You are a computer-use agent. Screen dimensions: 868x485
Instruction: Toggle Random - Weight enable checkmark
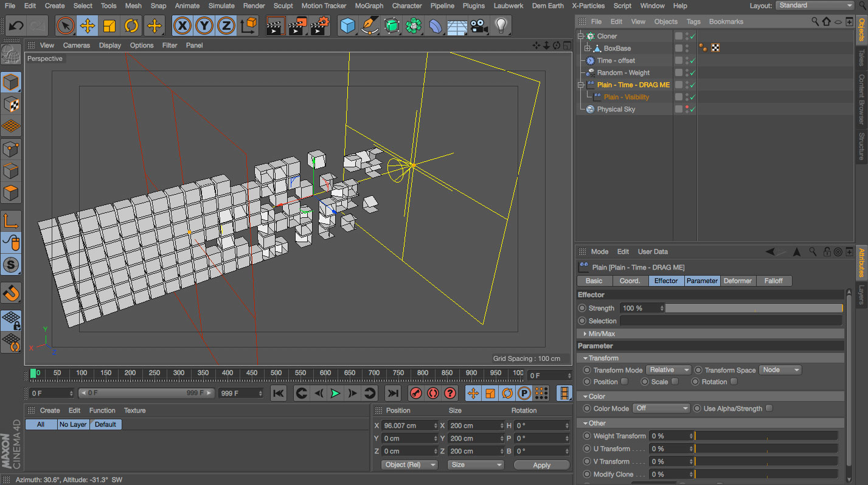(x=693, y=72)
